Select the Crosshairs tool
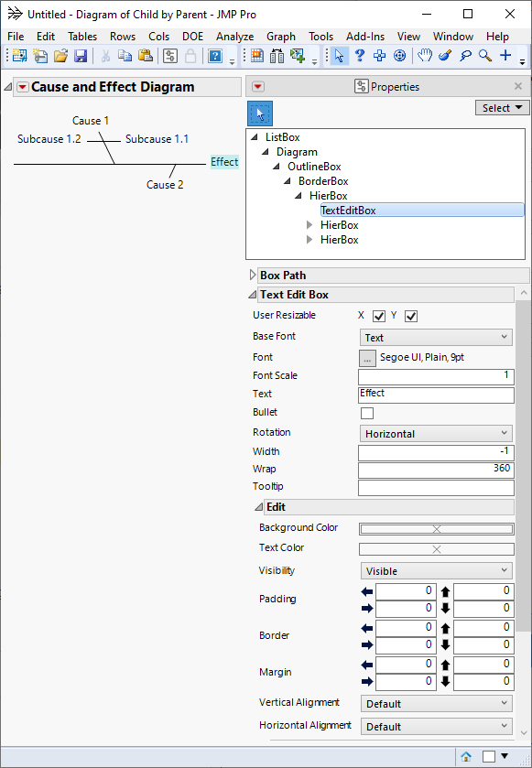The width and height of the screenshot is (532, 768). pos(505,55)
